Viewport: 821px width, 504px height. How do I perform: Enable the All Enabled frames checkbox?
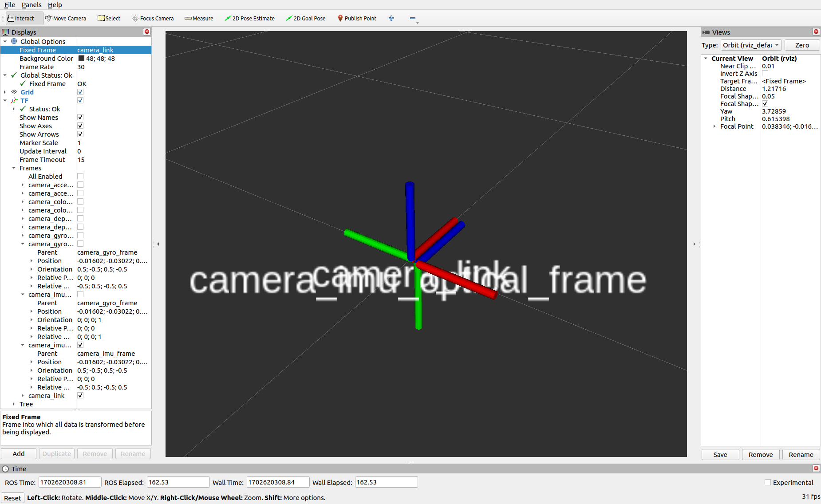(80, 176)
